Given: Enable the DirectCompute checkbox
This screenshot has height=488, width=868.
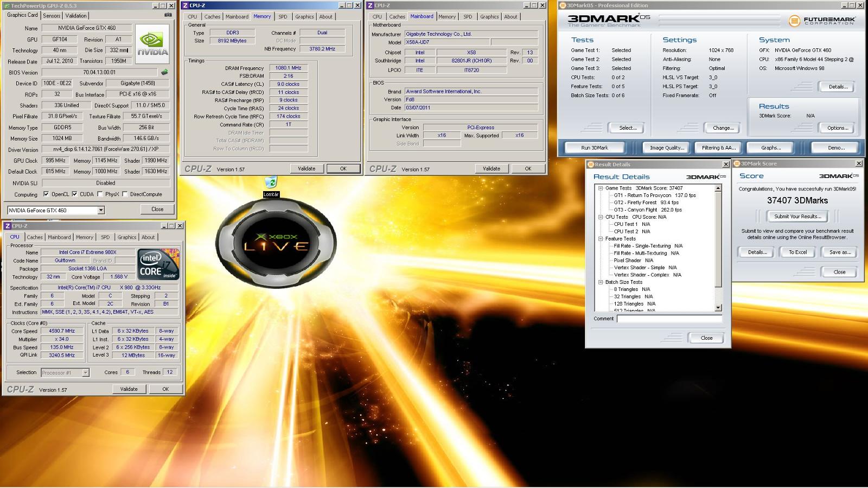Looking at the screenshot, I should pyautogui.click(x=125, y=194).
